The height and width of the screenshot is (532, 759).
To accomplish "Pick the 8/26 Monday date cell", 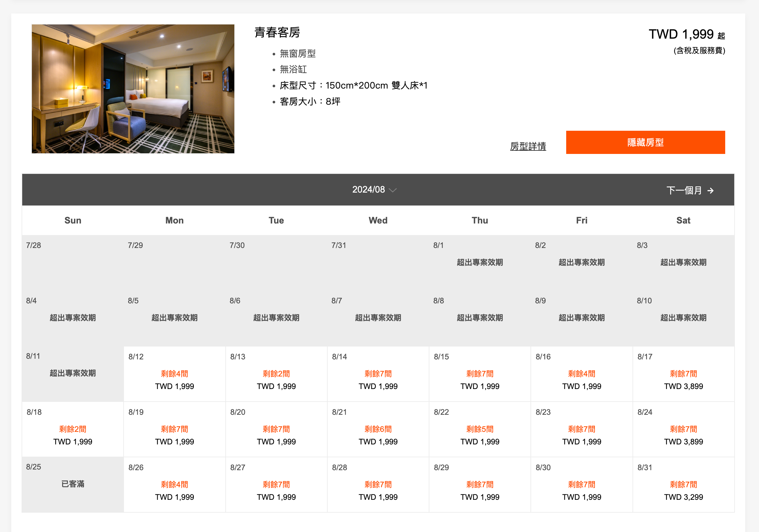I will (174, 485).
